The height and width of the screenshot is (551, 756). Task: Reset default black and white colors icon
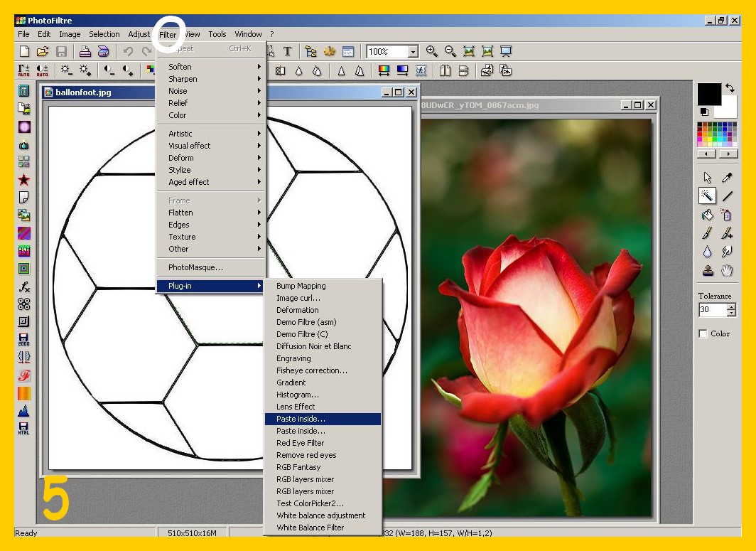[x=704, y=112]
